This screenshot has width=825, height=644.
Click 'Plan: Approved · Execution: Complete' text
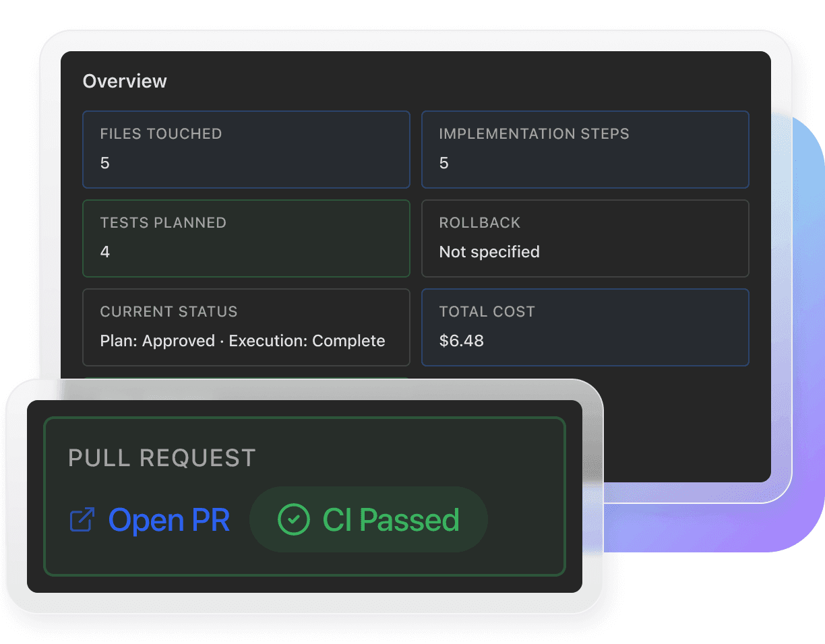pos(243,341)
